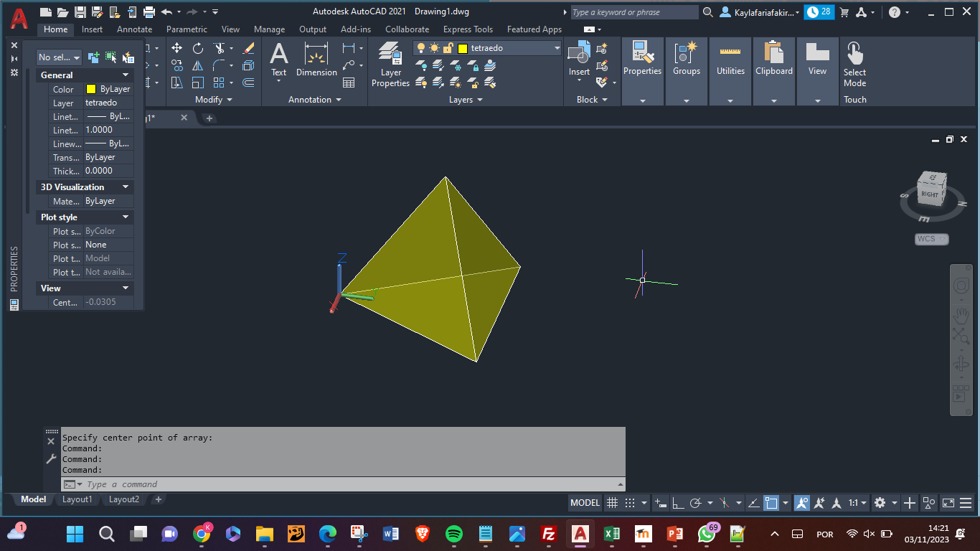Click the Quick Select icon in Properties
Viewport: 980px width, 551px height.
(x=128, y=57)
